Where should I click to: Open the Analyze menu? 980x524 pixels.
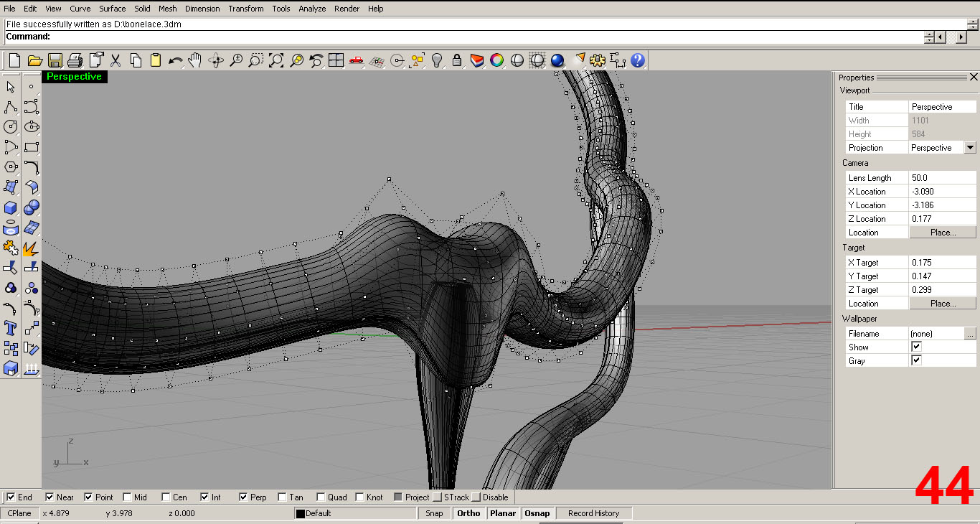pos(312,9)
